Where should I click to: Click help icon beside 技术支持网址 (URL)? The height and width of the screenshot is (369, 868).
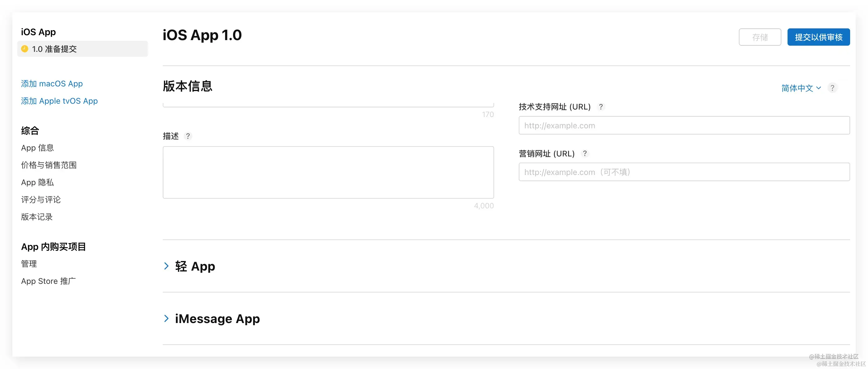(x=600, y=107)
